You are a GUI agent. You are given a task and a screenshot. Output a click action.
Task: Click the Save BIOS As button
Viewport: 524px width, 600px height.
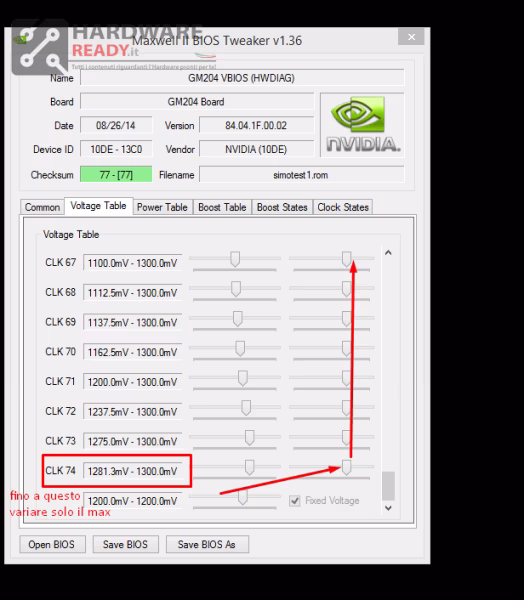pyautogui.click(x=207, y=544)
